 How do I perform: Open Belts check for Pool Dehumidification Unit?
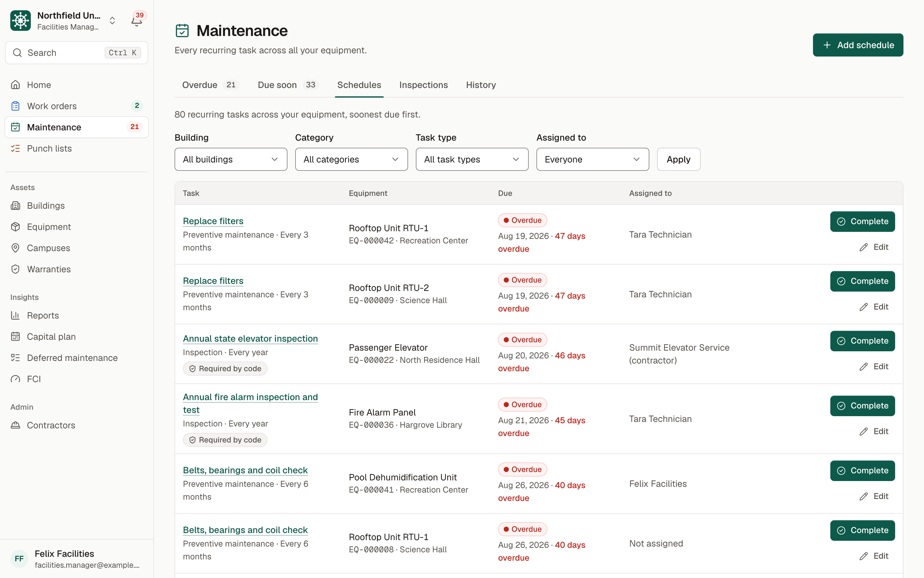tap(245, 470)
